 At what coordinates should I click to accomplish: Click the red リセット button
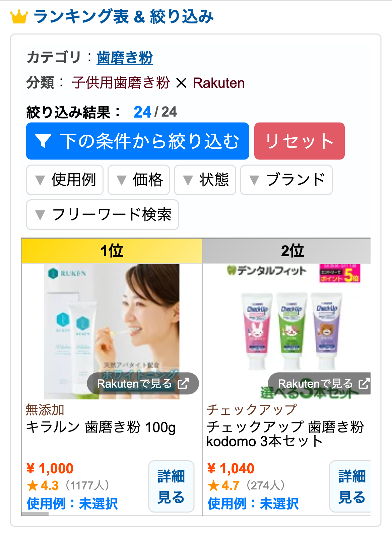pyautogui.click(x=300, y=141)
